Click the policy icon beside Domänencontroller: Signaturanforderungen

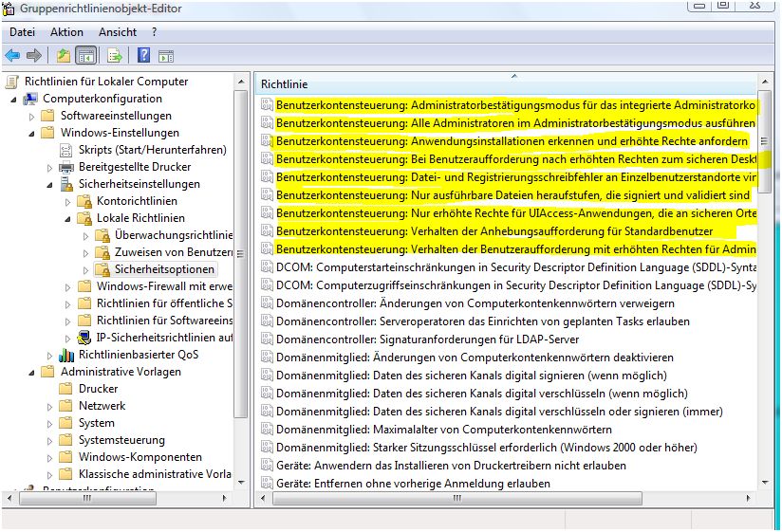[268, 339]
